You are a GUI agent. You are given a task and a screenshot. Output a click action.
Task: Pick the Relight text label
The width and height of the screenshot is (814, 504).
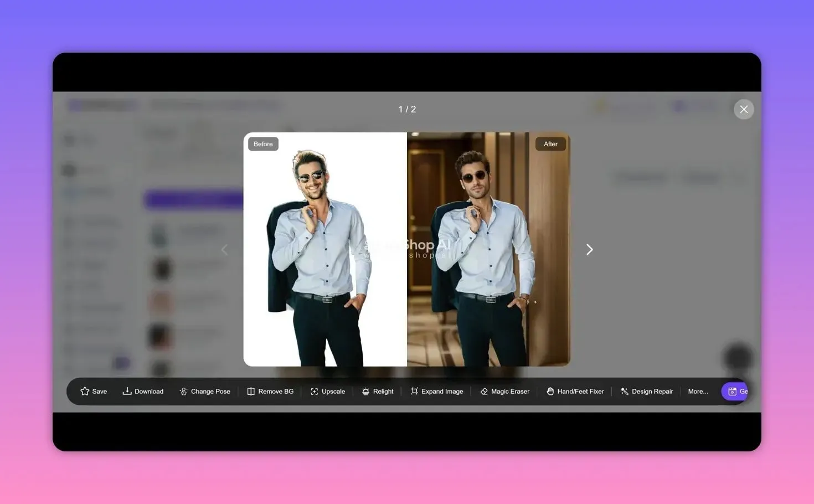click(x=383, y=391)
